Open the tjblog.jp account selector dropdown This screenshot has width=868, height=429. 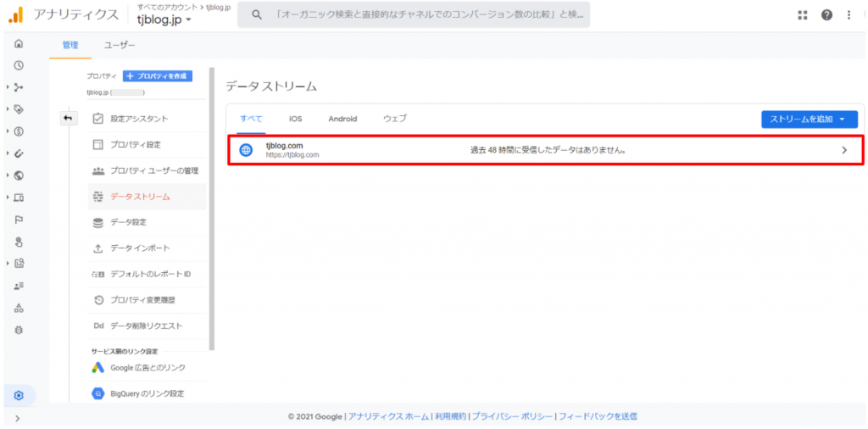click(164, 19)
